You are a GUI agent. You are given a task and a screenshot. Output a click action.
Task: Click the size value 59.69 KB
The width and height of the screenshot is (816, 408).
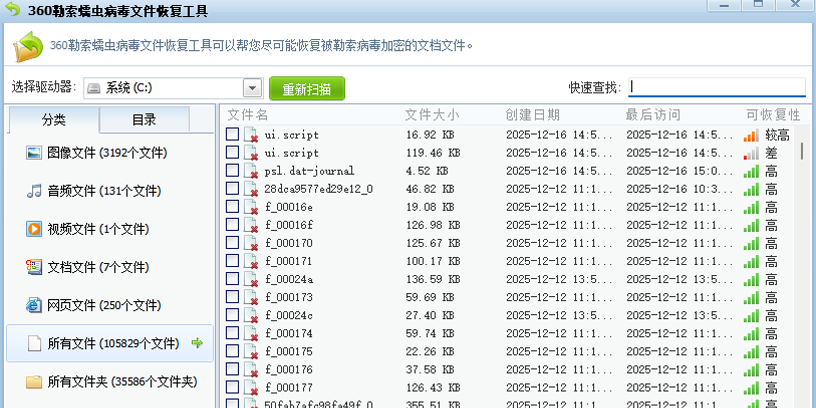tap(430, 298)
